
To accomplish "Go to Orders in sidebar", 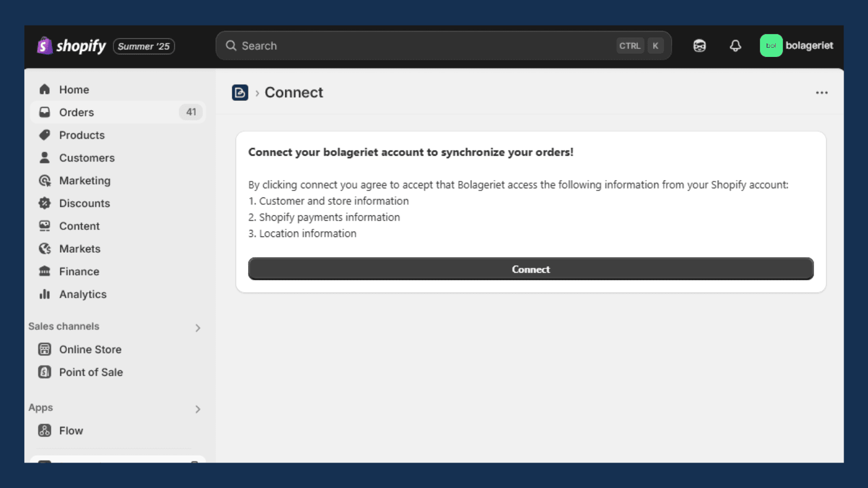I will pyautogui.click(x=76, y=112).
